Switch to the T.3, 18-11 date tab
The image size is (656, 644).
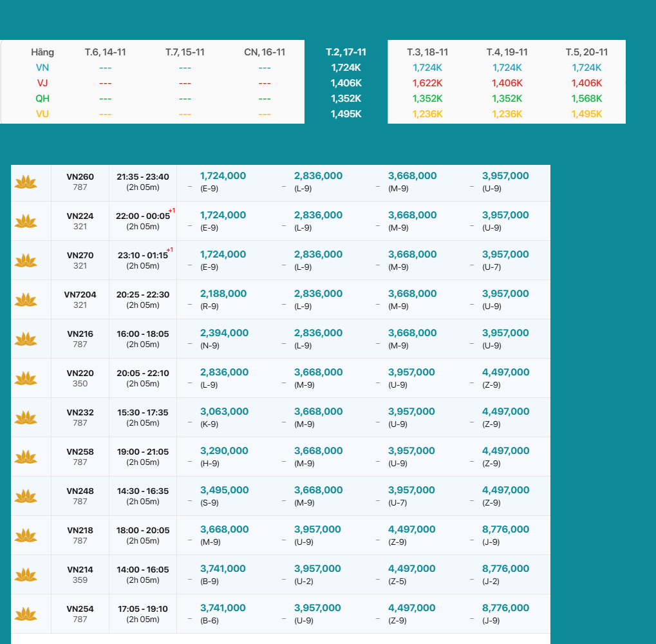click(427, 52)
